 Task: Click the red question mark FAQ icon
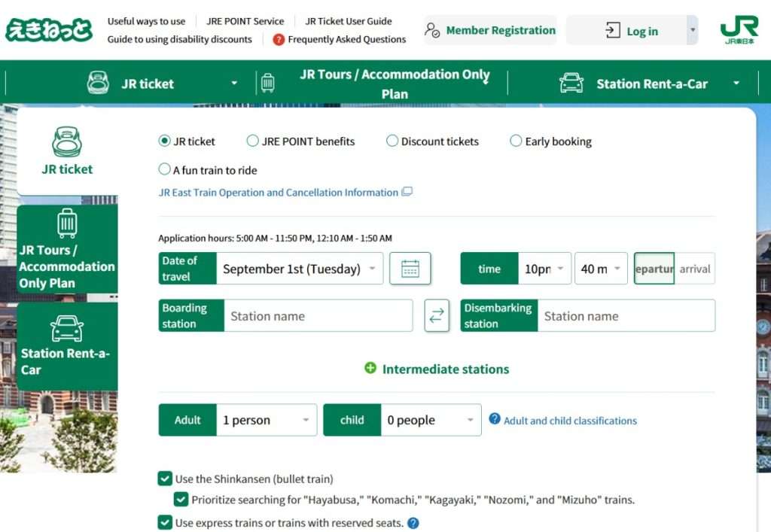279,39
